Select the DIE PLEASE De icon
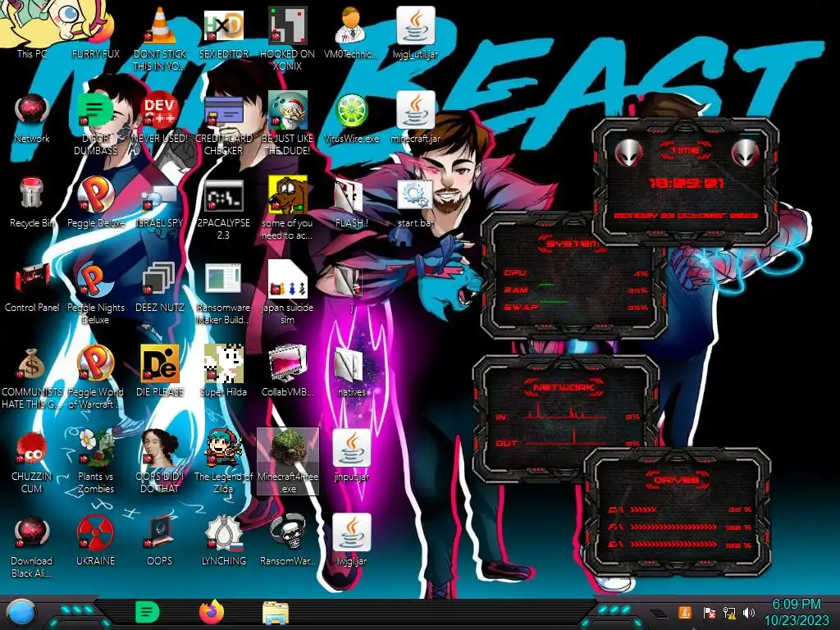The width and height of the screenshot is (840, 630). coord(160,371)
